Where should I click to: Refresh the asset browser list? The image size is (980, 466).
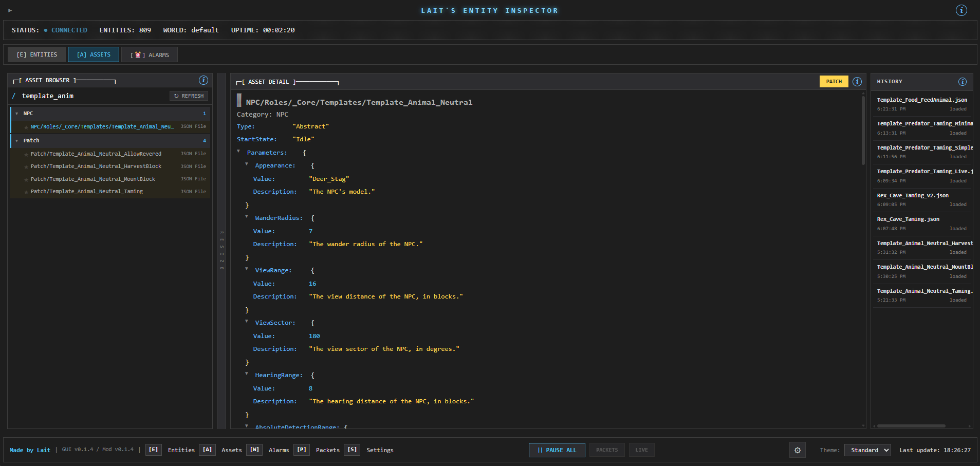tap(189, 96)
